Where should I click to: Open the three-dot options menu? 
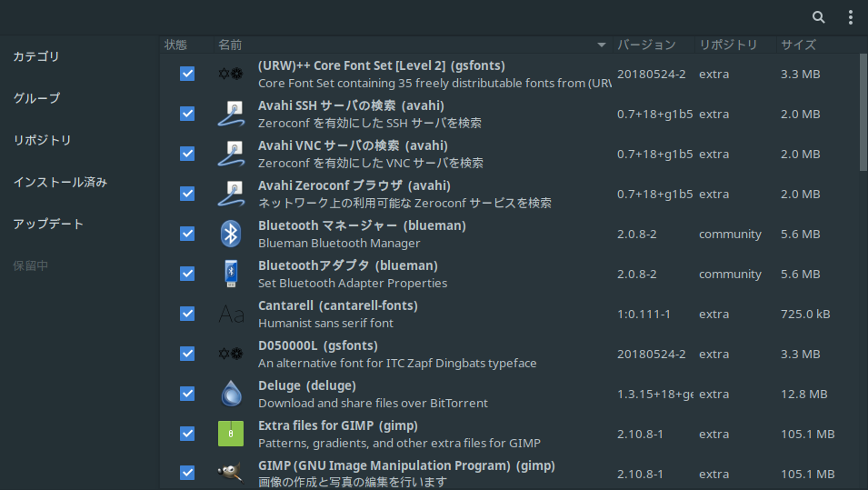(851, 17)
